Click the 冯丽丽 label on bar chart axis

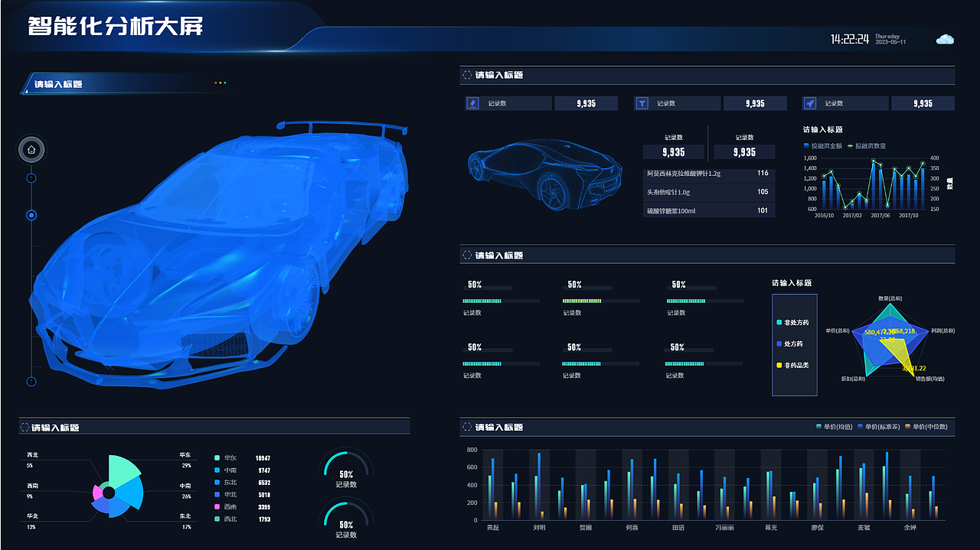coord(724,527)
